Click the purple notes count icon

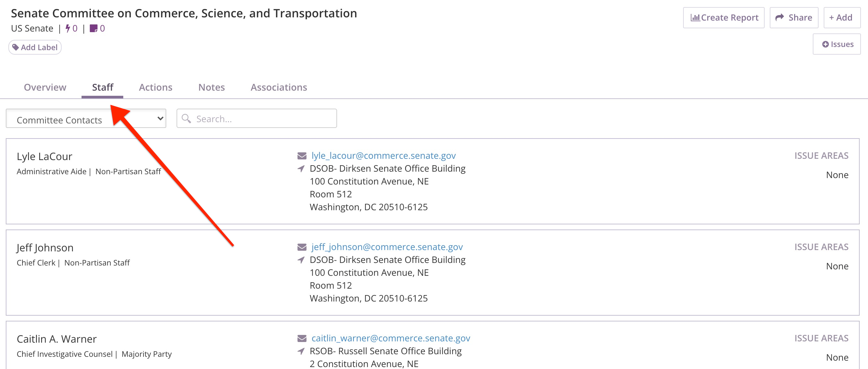point(94,28)
